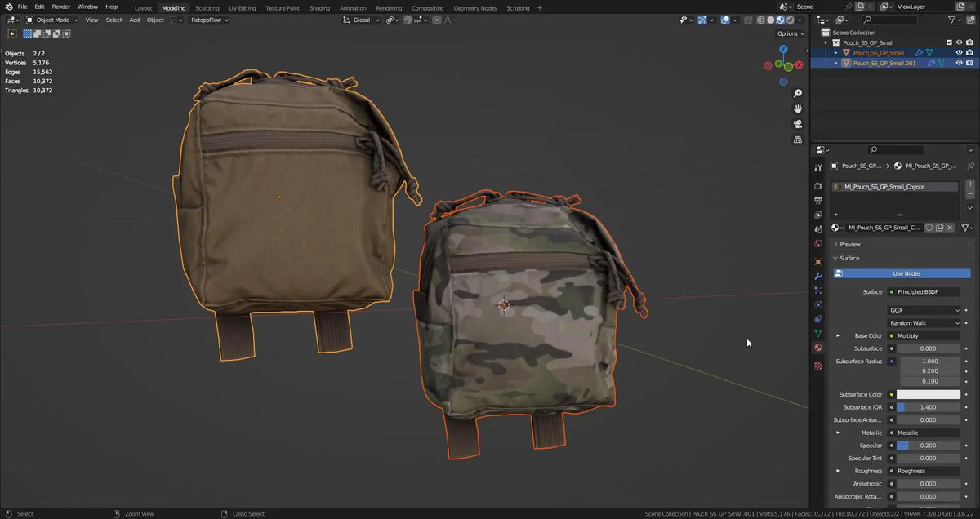The image size is (980, 519).
Task: Click the Blender logo menu icon
Action: point(8,7)
